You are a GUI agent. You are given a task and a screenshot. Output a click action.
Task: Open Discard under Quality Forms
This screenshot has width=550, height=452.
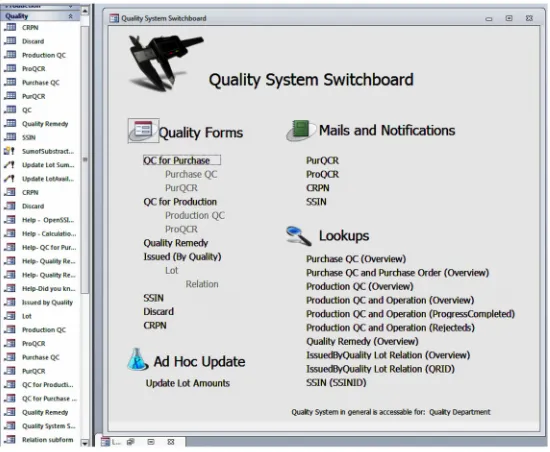click(x=159, y=312)
